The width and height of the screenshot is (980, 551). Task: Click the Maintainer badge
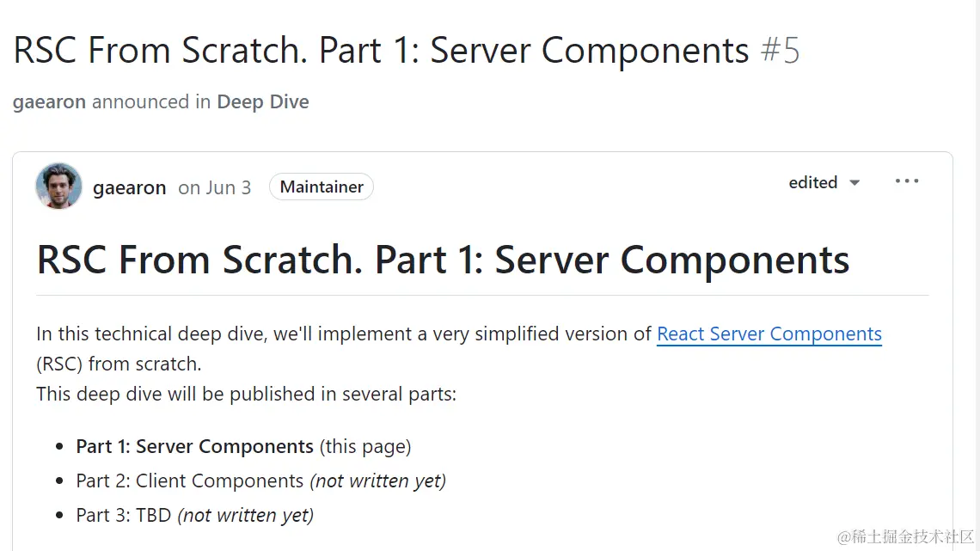click(x=322, y=187)
